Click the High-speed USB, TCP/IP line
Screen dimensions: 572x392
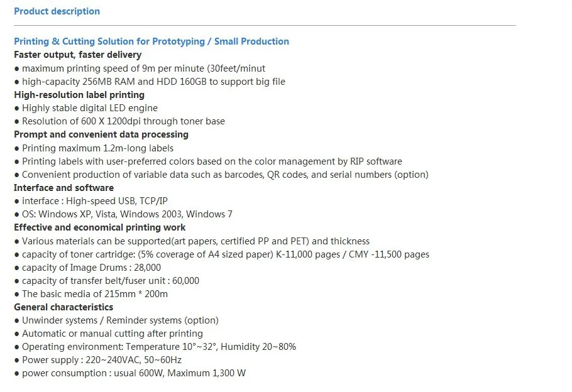coord(91,201)
